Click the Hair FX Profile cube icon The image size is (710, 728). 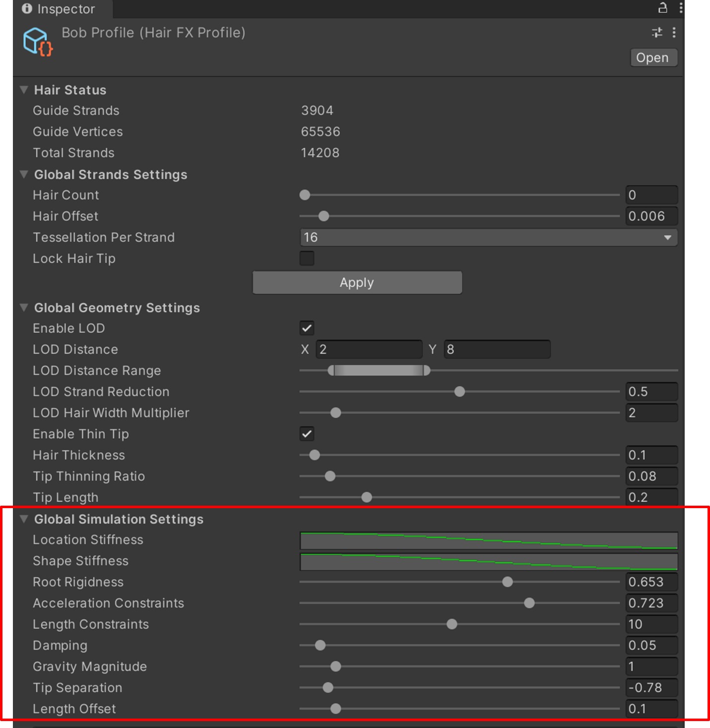[x=37, y=42]
